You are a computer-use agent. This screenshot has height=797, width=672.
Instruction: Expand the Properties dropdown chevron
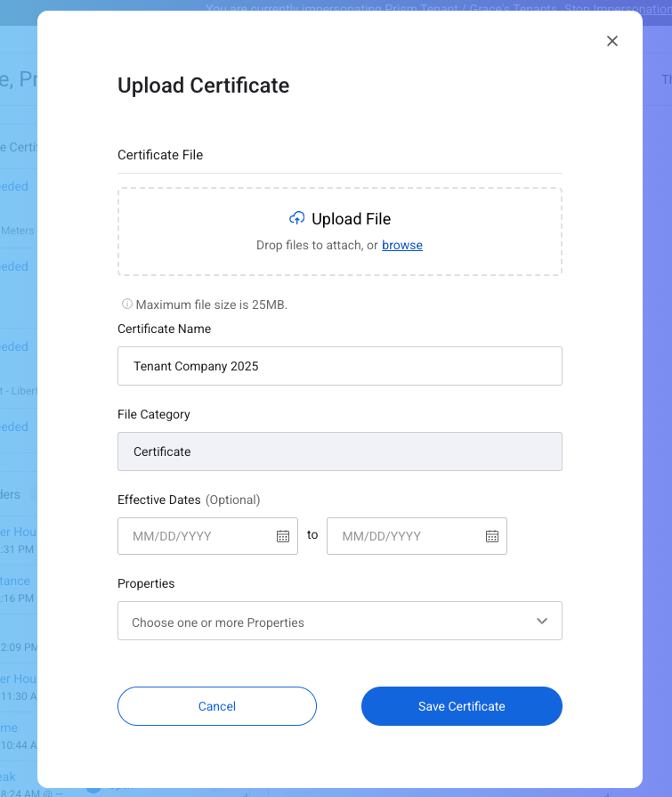click(x=542, y=622)
